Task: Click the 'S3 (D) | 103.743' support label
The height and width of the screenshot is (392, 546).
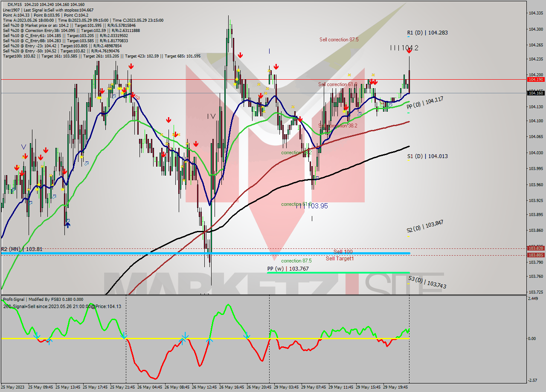Action: (427, 282)
